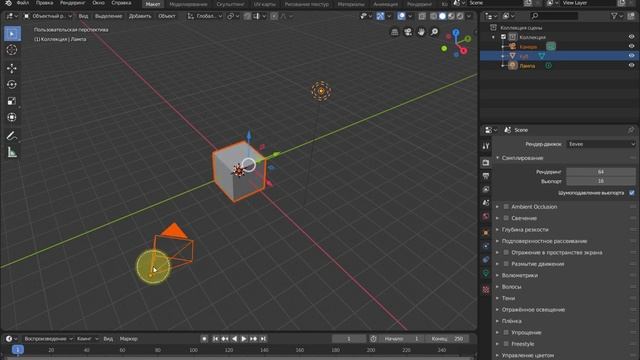This screenshot has height=360, width=640.
Task: Open the Object properties tab (orange square)
Action: tap(486, 233)
